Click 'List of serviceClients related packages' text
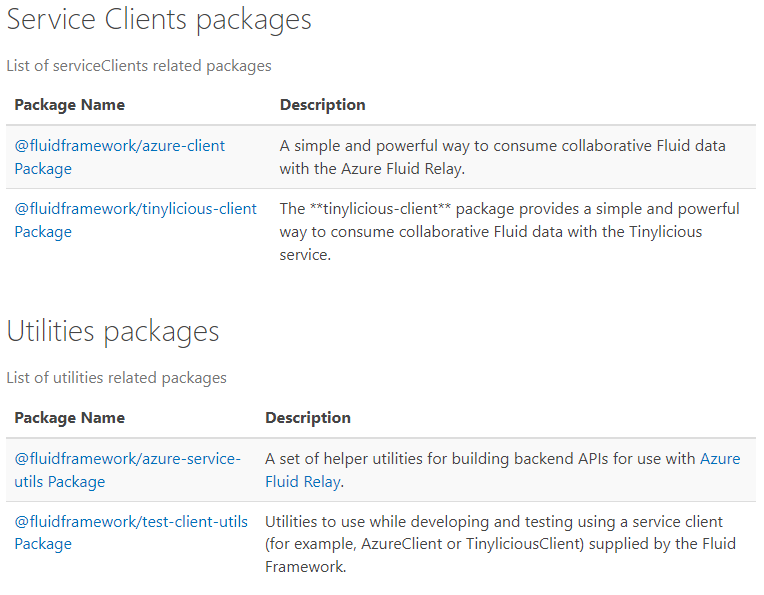 click(x=139, y=66)
